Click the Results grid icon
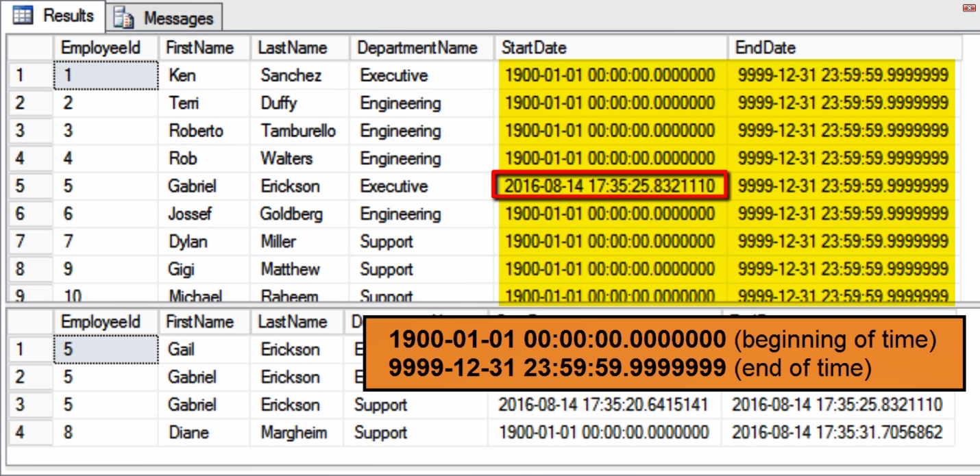 (x=23, y=15)
